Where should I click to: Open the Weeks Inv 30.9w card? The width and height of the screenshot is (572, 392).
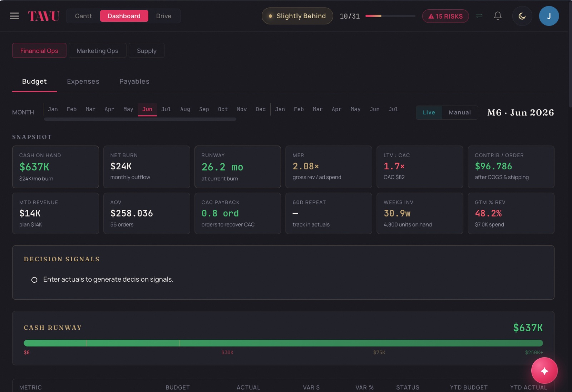pyautogui.click(x=420, y=213)
